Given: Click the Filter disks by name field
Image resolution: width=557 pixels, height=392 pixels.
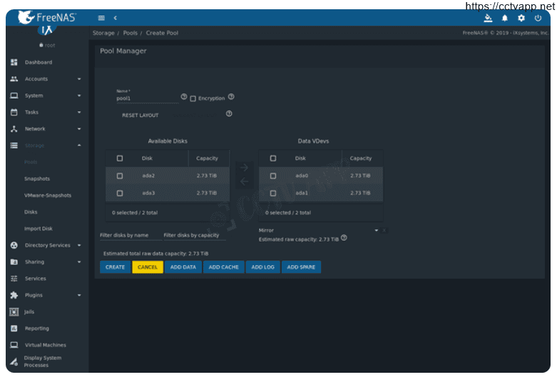Looking at the screenshot, I should click(130, 235).
